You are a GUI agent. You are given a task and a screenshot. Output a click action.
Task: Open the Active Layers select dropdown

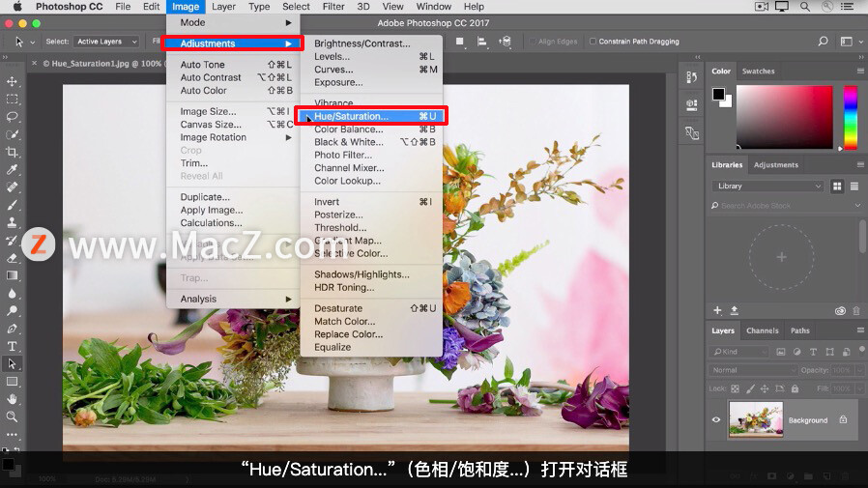click(x=106, y=42)
